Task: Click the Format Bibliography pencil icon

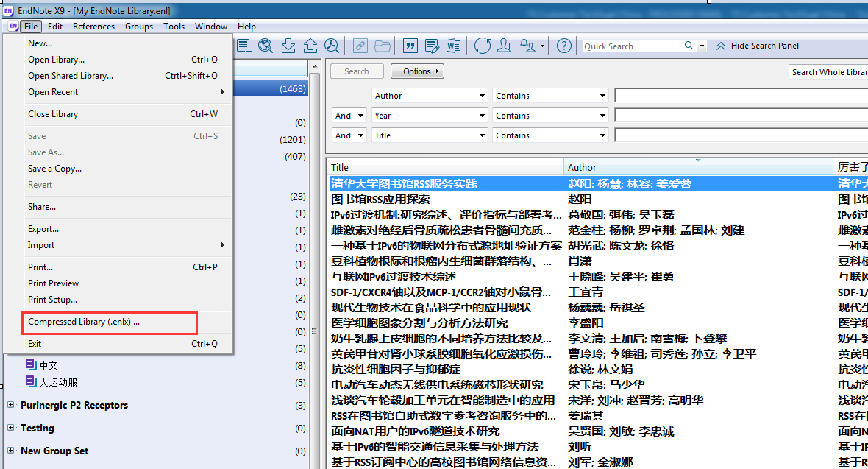Action: pos(432,46)
